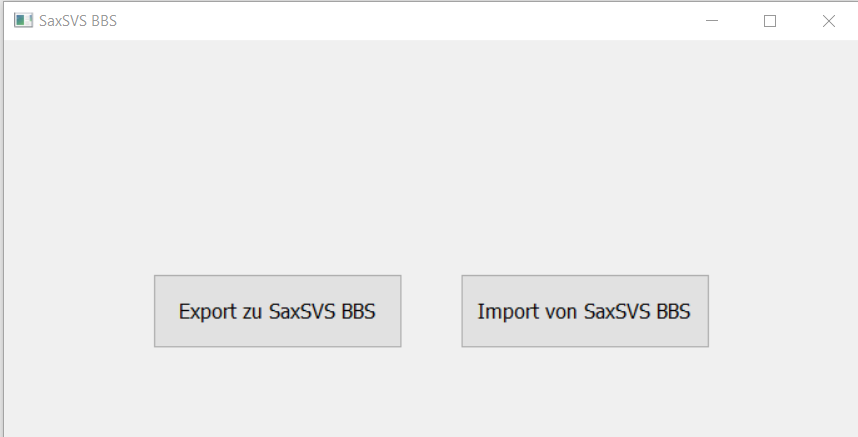Viewport: 858px width, 437px height.
Task: Maximize the SaxSVS BBS window
Action: tap(770, 21)
